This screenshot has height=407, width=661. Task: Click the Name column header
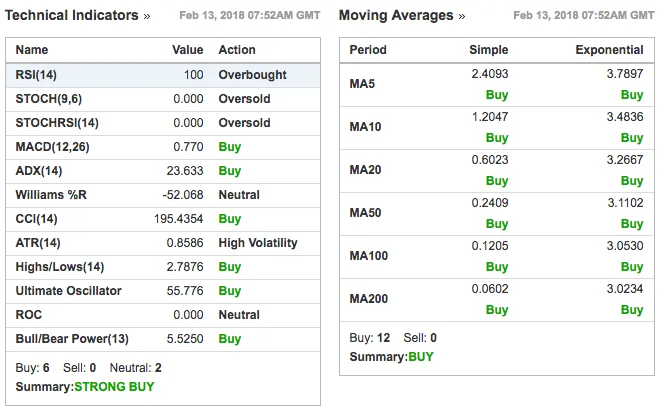point(32,50)
